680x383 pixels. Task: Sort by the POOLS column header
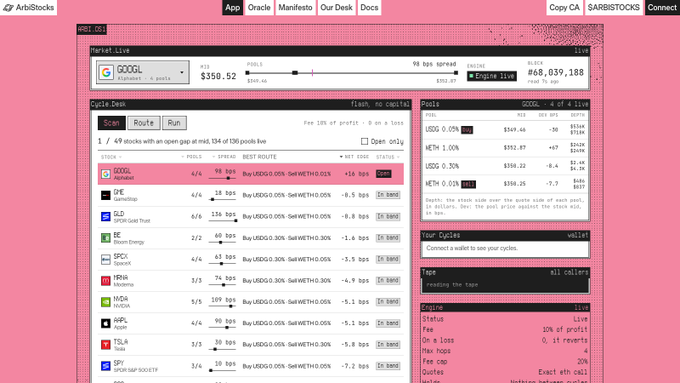pyautogui.click(x=191, y=157)
